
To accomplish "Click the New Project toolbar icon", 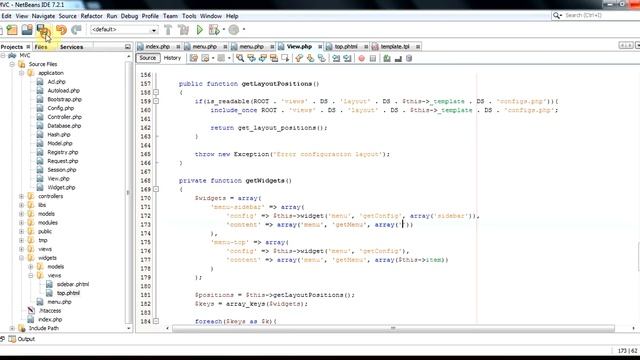I will click(12, 30).
